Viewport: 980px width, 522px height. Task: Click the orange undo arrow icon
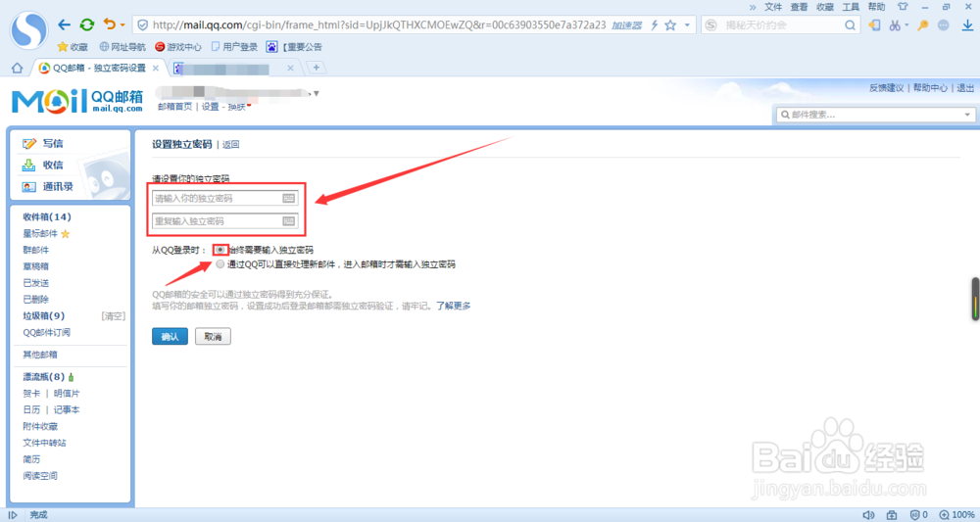(110, 24)
